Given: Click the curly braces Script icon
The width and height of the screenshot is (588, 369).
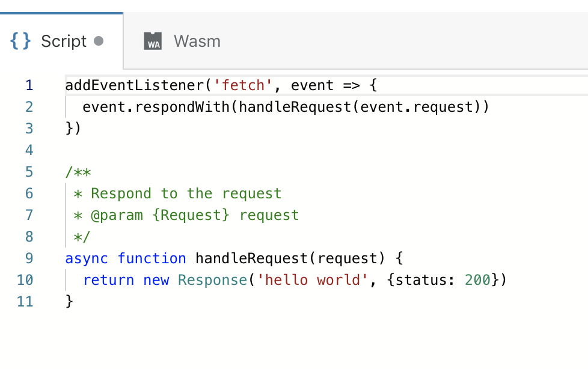Looking at the screenshot, I should click(x=20, y=41).
